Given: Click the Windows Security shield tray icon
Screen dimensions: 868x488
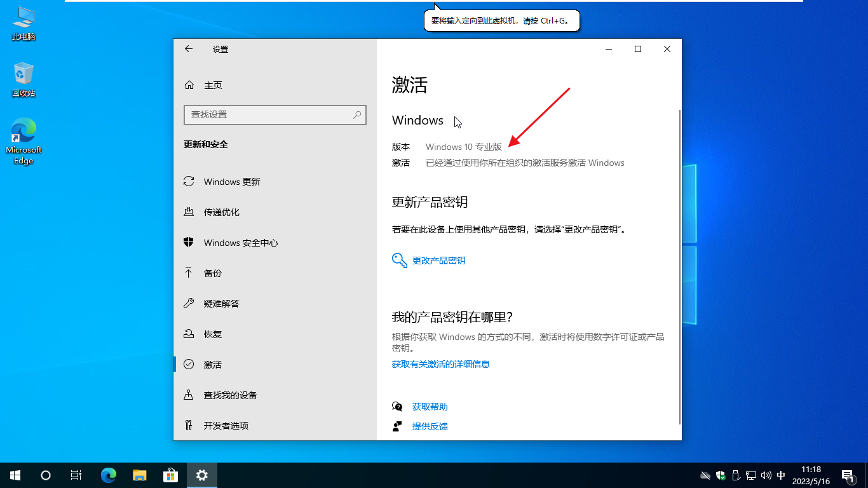Looking at the screenshot, I should [x=721, y=475].
